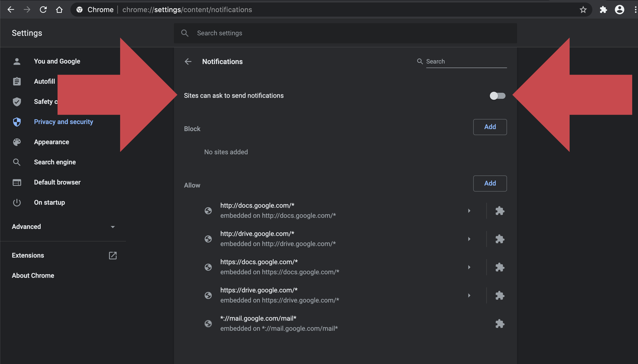The width and height of the screenshot is (638, 364).
Task: Open the Extensions page link
Action: [x=28, y=255]
